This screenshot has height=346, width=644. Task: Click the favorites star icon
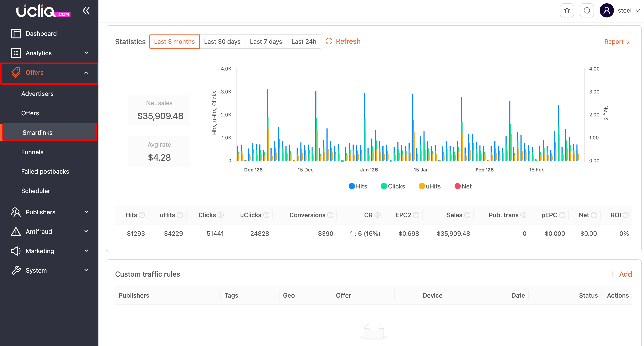[567, 10]
